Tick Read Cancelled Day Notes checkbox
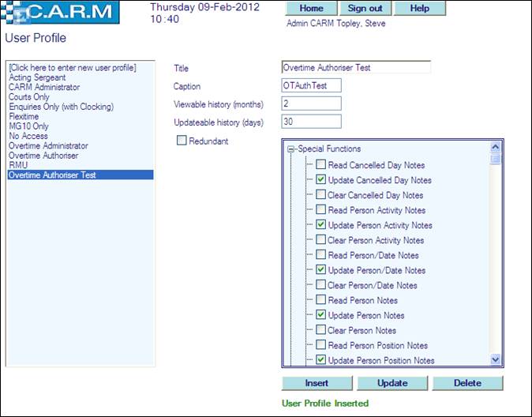This screenshot has height=417, width=532. click(x=321, y=165)
